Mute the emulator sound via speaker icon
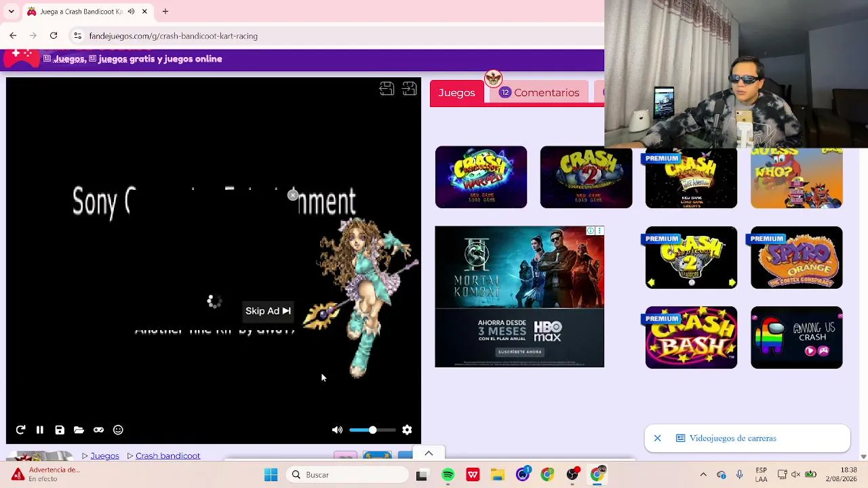 point(337,430)
